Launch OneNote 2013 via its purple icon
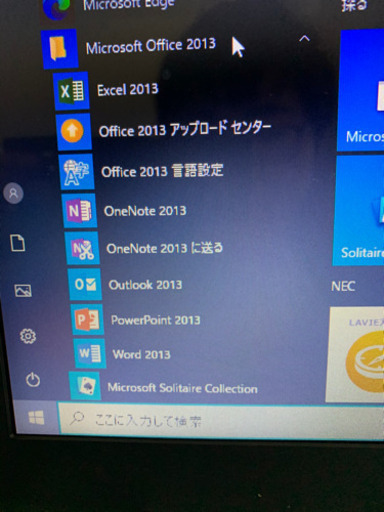 pos(79,211)
